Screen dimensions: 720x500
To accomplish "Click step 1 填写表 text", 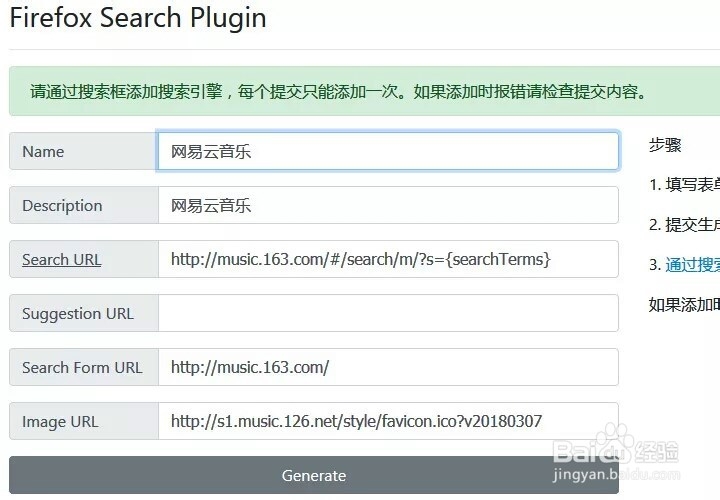I will point(684,185).
